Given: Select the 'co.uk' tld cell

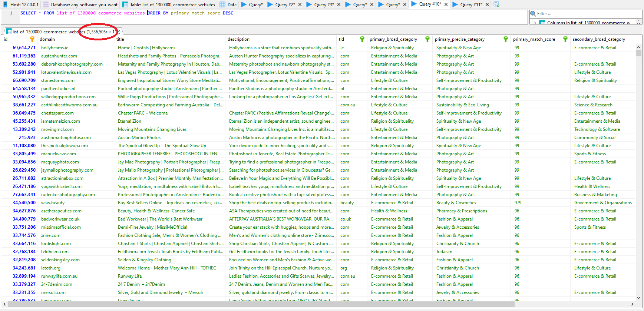Looking at the screenshot, I should pos(352,219).
